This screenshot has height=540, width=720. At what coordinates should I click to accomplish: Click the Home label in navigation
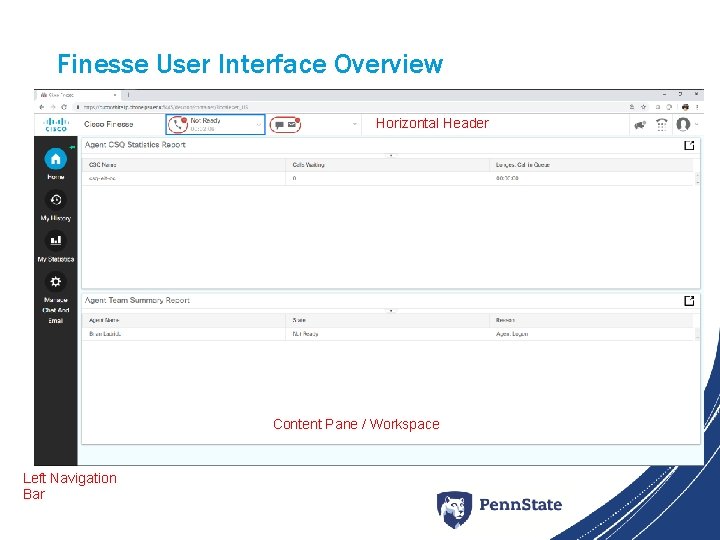56,177
